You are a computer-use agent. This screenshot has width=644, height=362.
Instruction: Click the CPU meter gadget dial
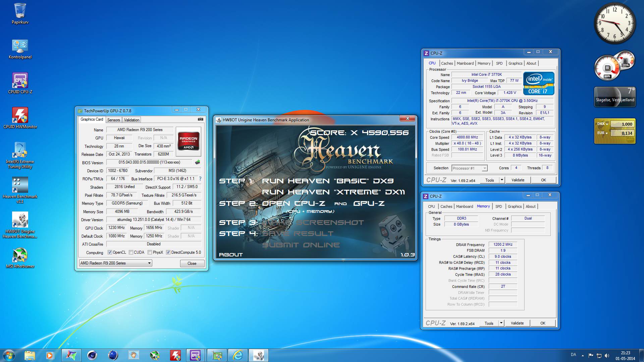(x=607, y=68)
